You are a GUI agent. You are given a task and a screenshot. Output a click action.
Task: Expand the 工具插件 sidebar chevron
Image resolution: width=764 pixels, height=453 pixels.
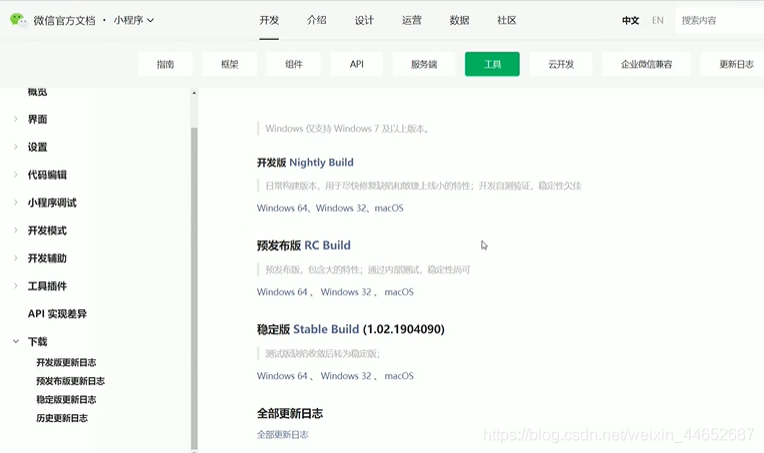point(16,285)
